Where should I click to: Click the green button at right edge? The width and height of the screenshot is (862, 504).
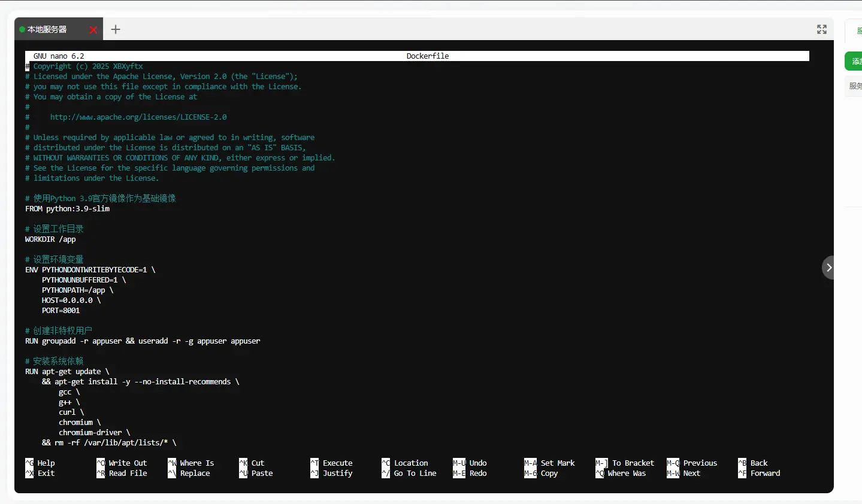855,61
